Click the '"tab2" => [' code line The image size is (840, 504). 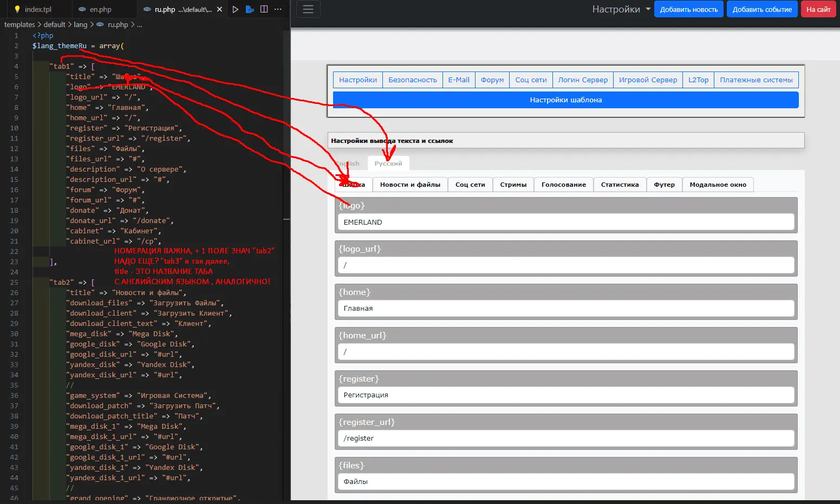click(72, 283)
